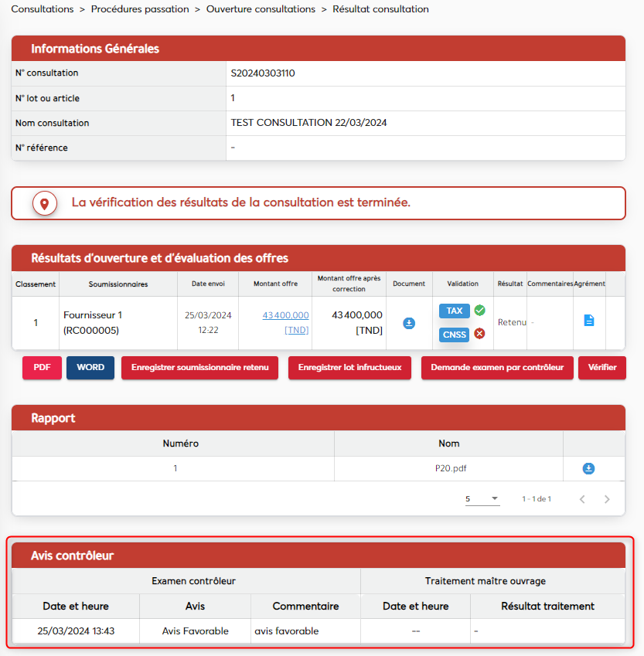Download the Fournisseur 1 offer document
The height and width of the screenshot is (656, 644).
[409, 323]
